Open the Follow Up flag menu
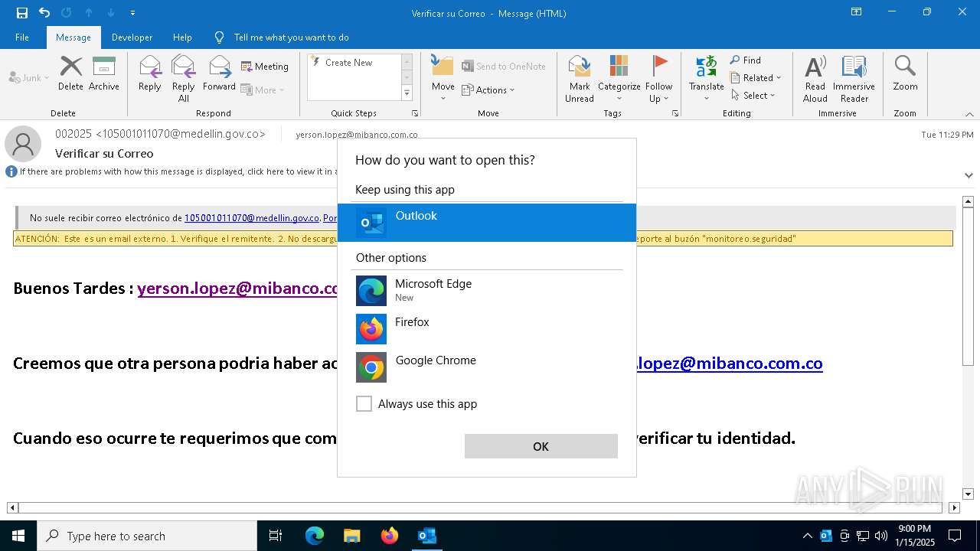Image resolution: width=980 pixels, height=551 pixels. (658, 78)
